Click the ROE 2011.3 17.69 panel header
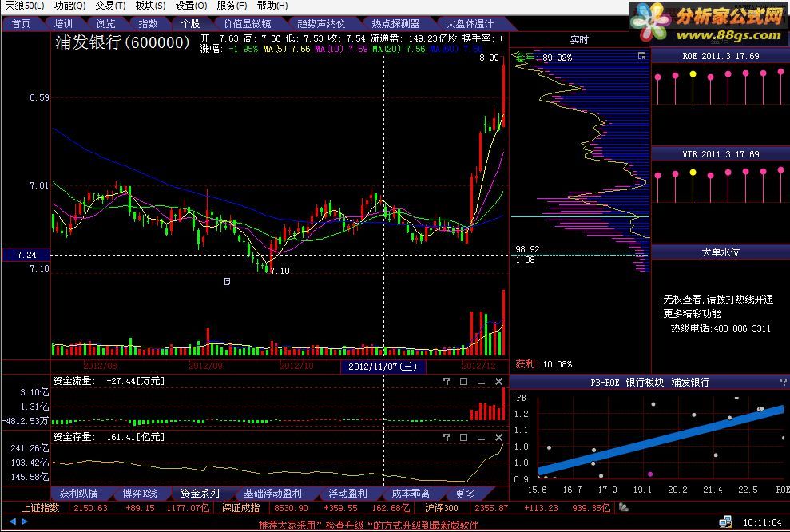Image resolution: width=790 pixels, height=532 pixels. coord(721,56)
